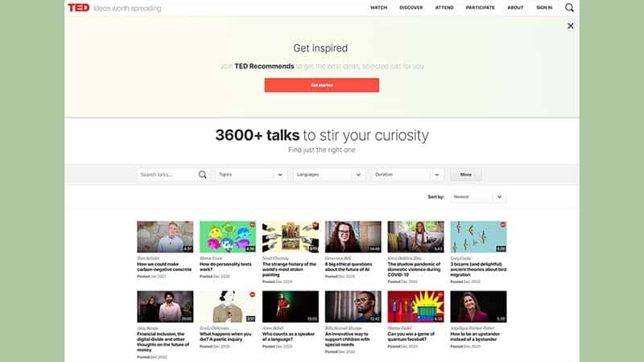Click the search talks magnifier icon
The height and width of the screenshot is (362, 644).
click(203, 175)
